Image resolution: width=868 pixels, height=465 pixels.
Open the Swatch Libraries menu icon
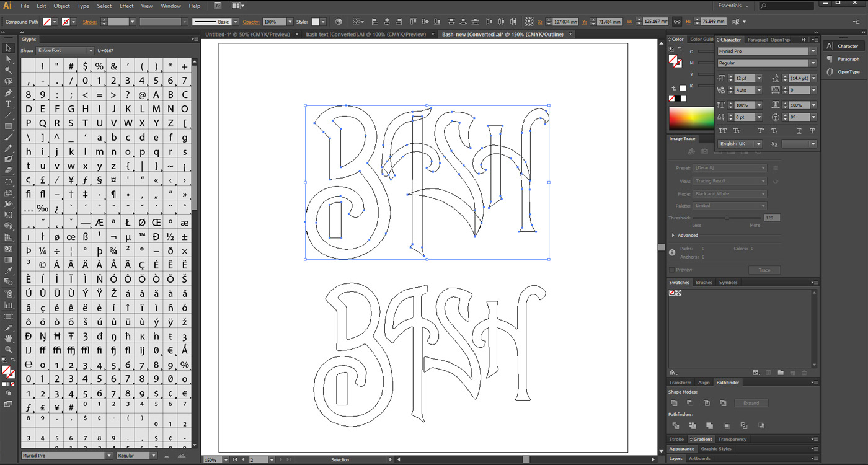(x=673, y=373)
